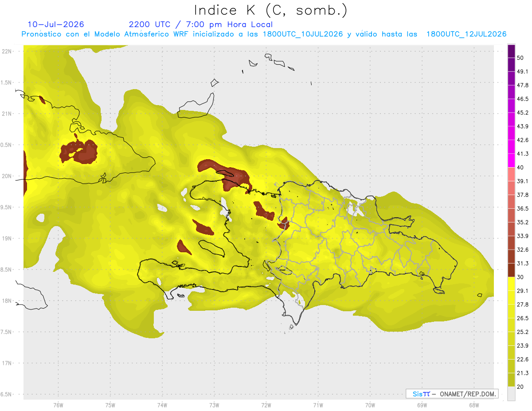
Task: Click the colorbar value 41.3
Action: [x=523, y=154]
